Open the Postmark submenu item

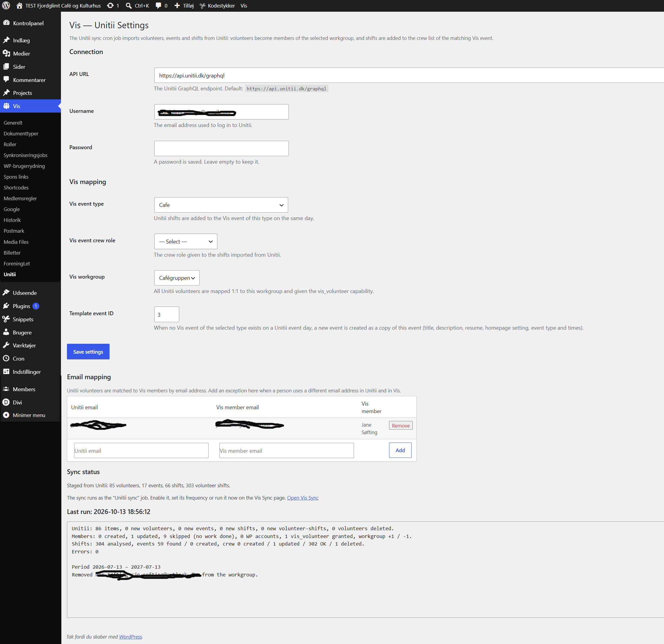[x=14, y=231]
